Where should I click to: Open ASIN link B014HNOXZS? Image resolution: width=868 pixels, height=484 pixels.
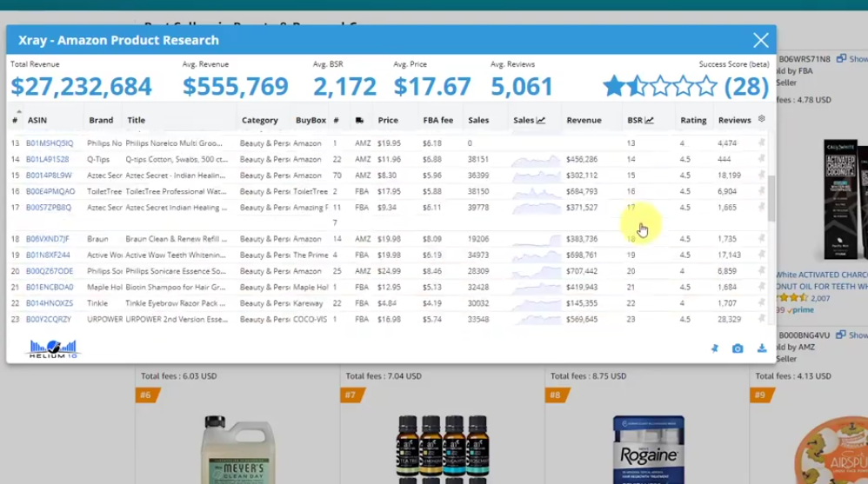tap(50, 302)
